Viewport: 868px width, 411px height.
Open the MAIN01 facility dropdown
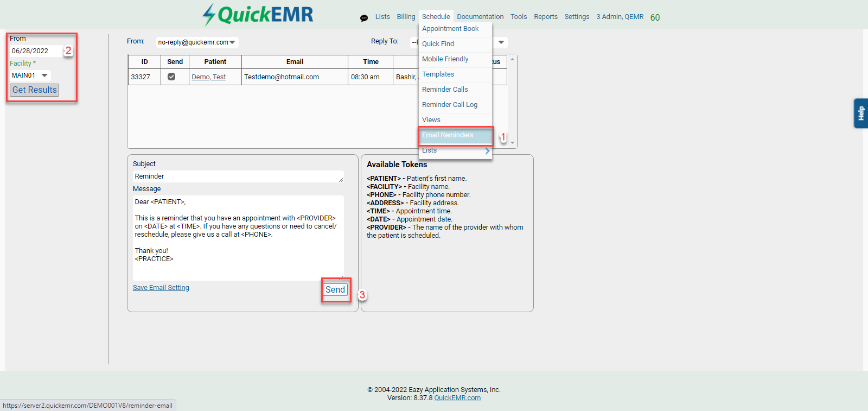click(x=30, y=75)
